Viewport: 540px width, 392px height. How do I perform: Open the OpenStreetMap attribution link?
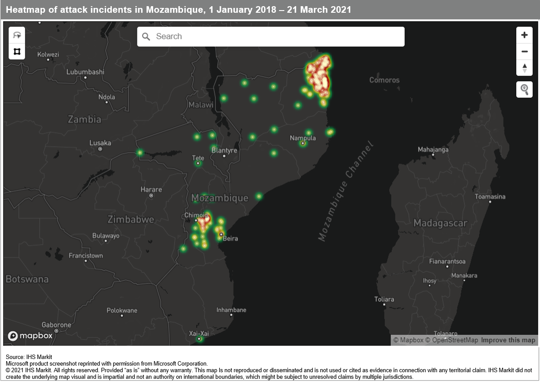452,340
